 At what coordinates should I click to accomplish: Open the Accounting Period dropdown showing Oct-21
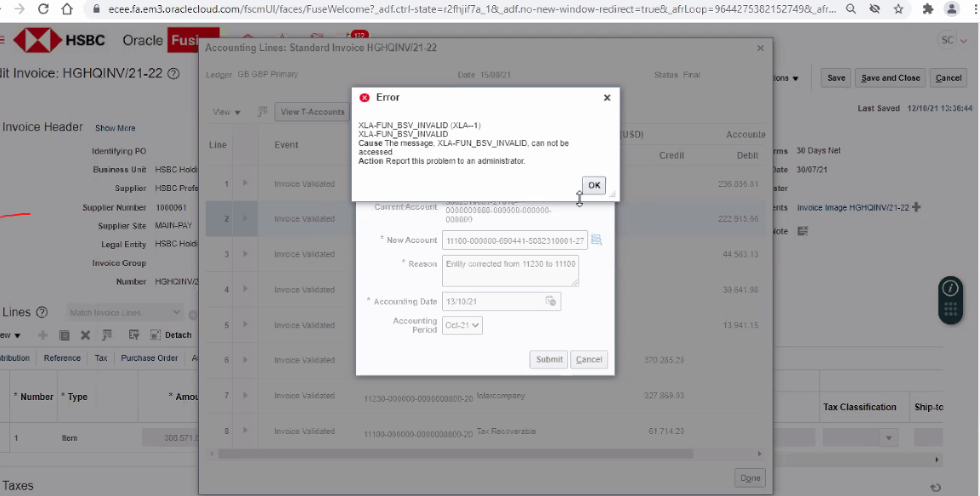[462, 324]
